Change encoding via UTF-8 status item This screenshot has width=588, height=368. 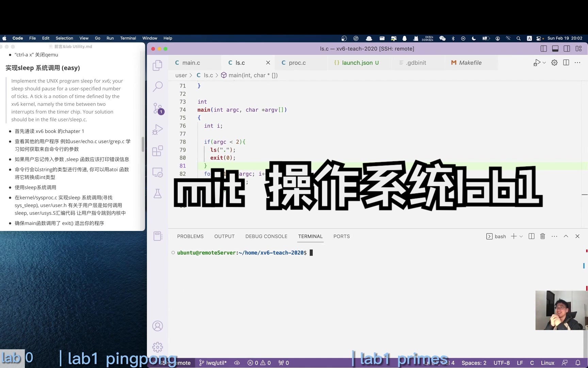(x=502, y=363)
